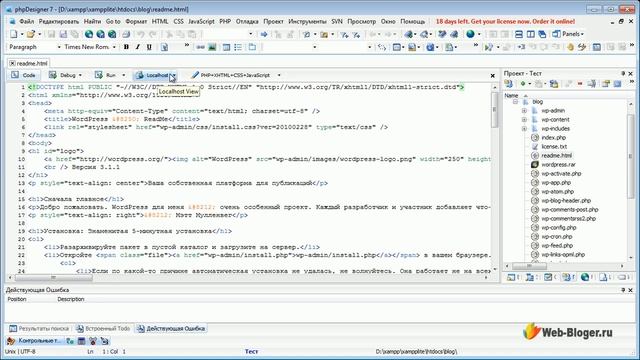This screenshot has height=360, width=640.
Task: Click the globe icon in bottom project panel tabs
Action: pos(585,277)
